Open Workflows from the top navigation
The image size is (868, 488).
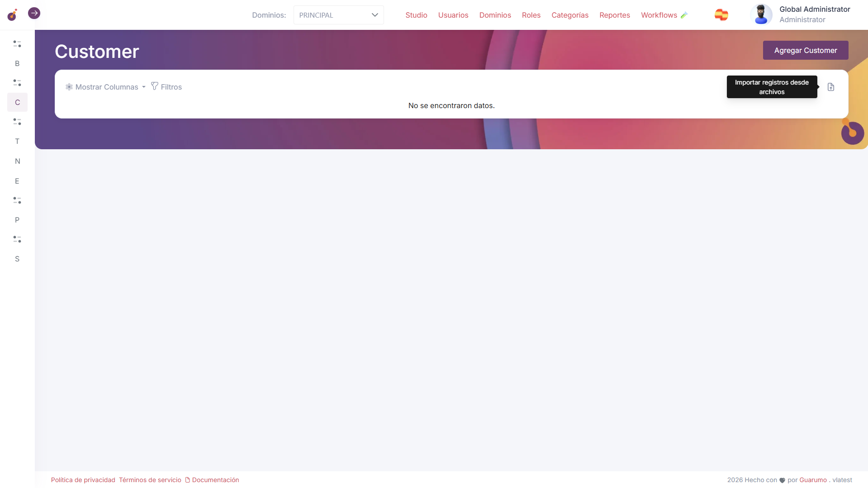click(x=659, y=15)
